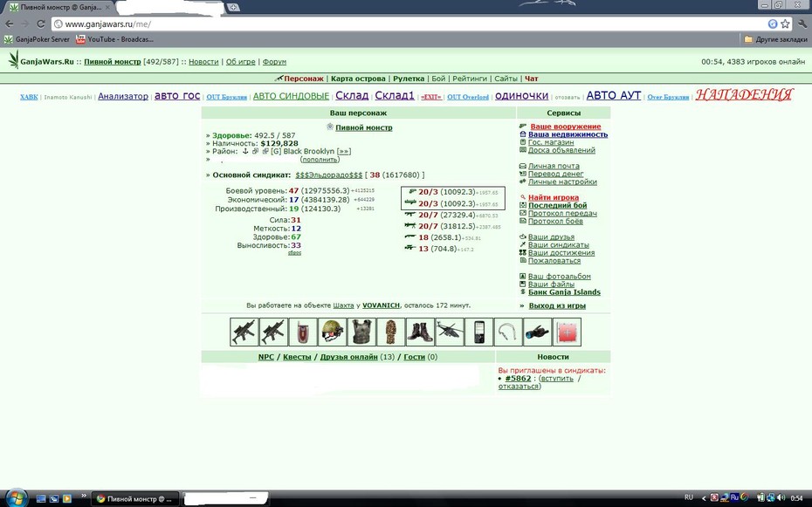The image size is (812, 507).
Task: Open Банк Ganja Islands link
Action: [564, 292]
